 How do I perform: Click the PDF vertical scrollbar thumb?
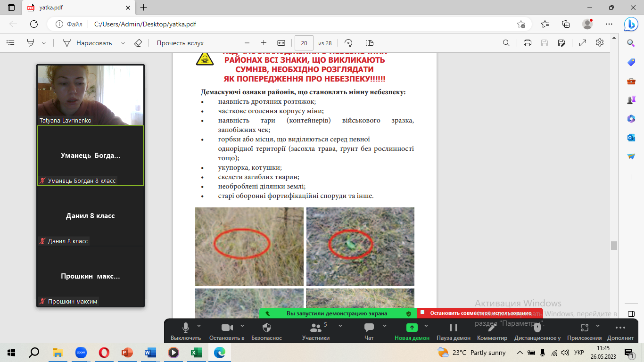614,246
